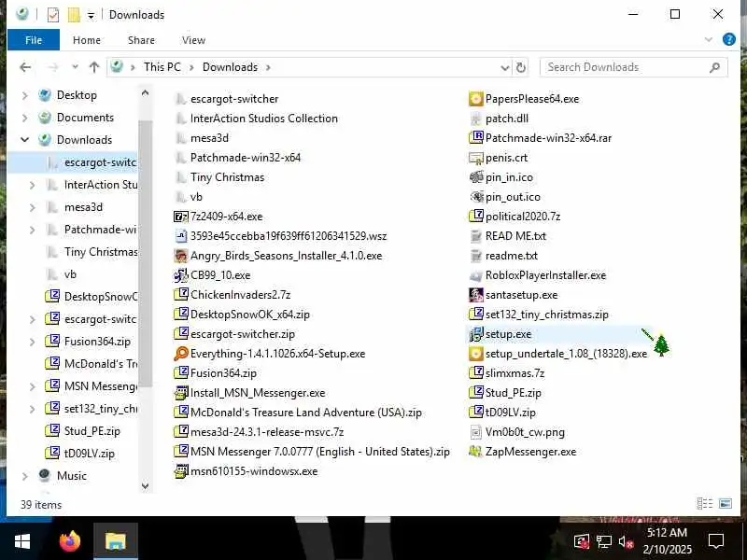Select the setup_undertale_1.08 disc icon
The image size is (747, 560).
click(475, 354)
